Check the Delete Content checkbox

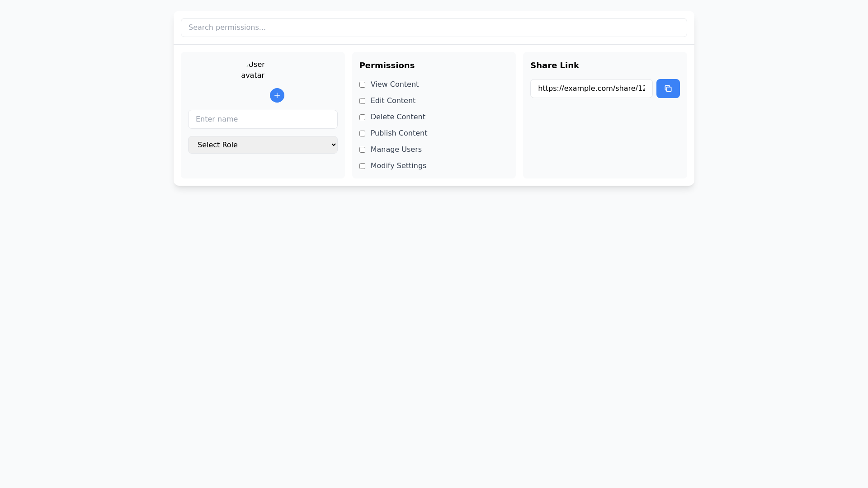362,117
